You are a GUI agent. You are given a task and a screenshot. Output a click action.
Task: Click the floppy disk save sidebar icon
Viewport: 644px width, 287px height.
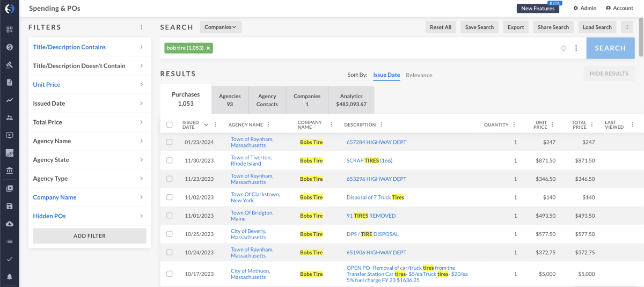pos(10,206)
